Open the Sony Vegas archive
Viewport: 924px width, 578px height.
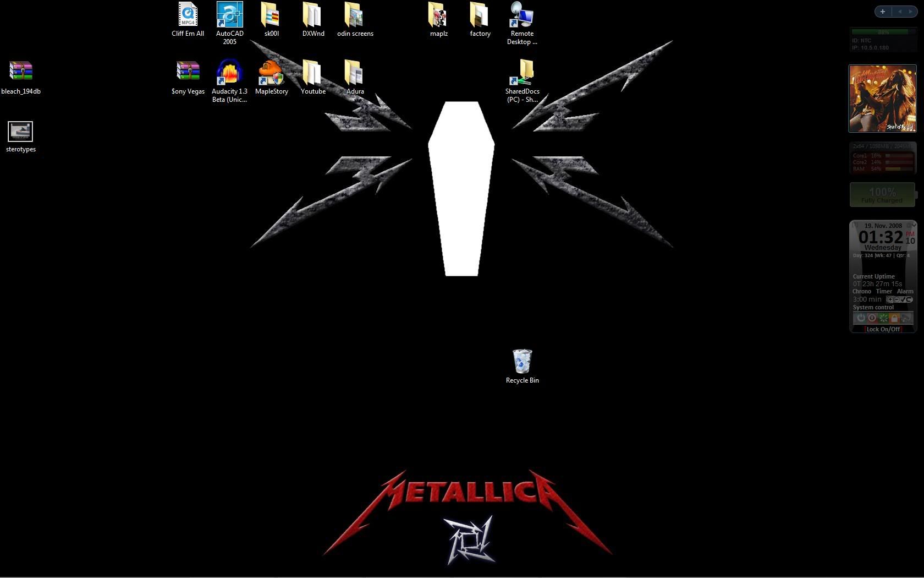(x=188, y=78)
